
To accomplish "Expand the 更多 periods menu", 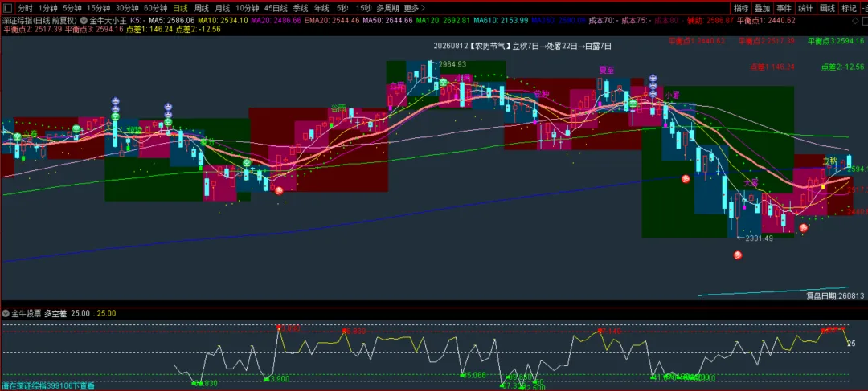I will click(x=415, y=8).
